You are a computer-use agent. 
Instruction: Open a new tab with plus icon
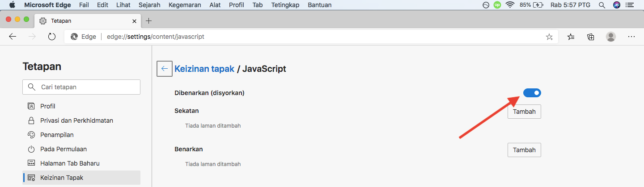point(149,21)
